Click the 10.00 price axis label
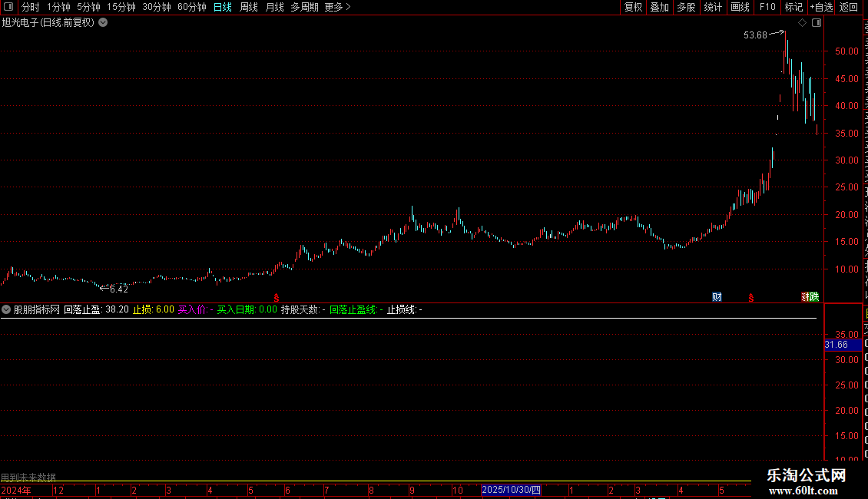This screenshot has height=499, width=868. click(x=846, y=269)
